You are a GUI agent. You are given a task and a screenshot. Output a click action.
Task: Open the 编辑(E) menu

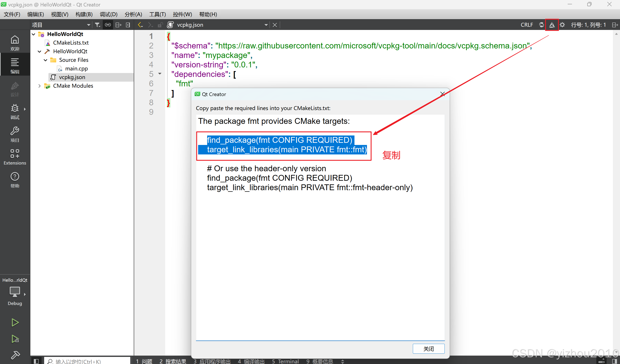click(36, 14)
